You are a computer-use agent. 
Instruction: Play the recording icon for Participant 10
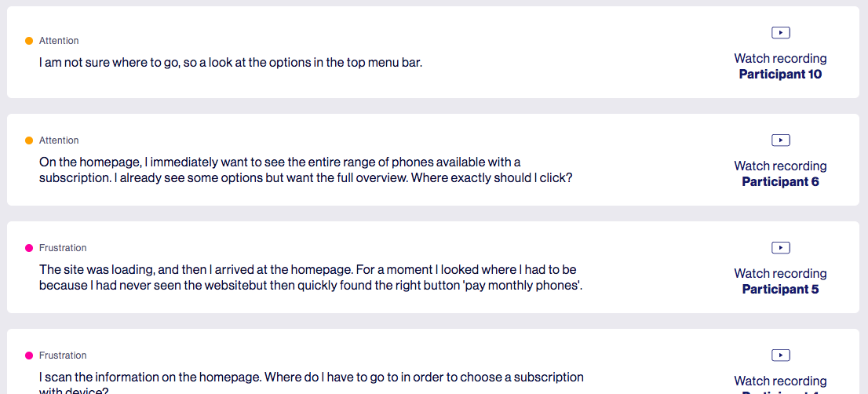781,33
